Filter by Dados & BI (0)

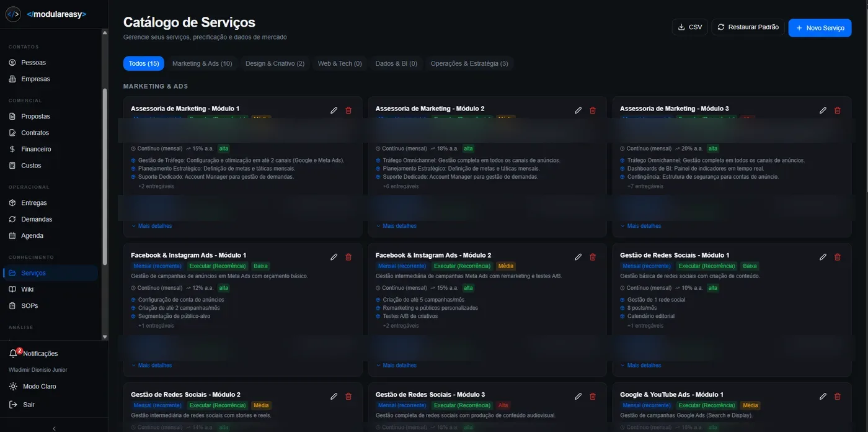point(396,63)
